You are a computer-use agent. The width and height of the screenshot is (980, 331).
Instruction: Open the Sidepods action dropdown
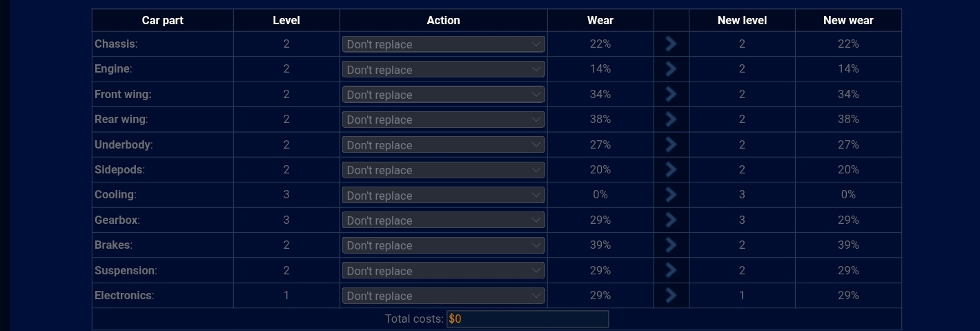pos(444,170)
